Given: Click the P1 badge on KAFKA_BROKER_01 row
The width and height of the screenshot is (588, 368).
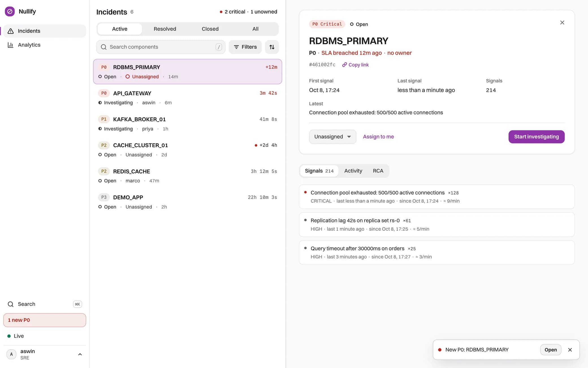Looking at the screenshot, I should [104, 119].
